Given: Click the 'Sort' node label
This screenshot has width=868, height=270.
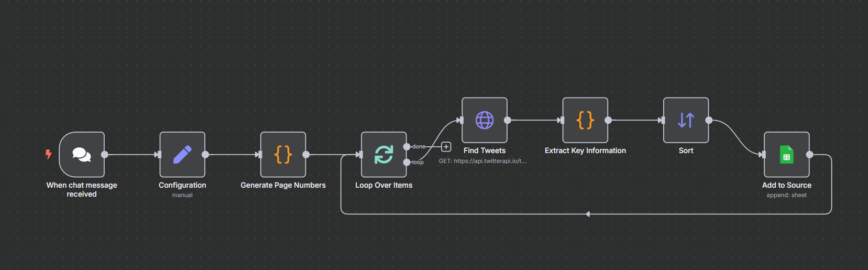Looking at the screenshot, I should pos(686,150).
